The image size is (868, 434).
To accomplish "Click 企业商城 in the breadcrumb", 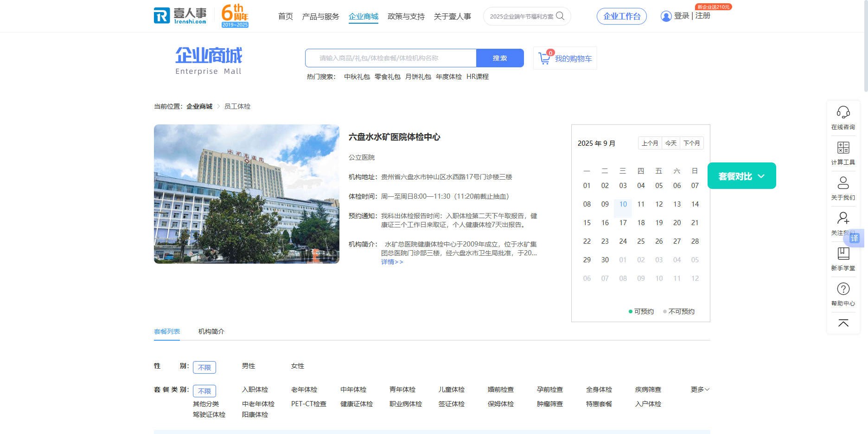I will coord(199,107).
